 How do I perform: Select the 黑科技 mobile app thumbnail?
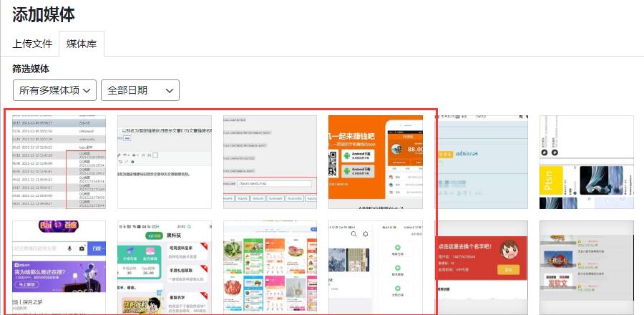click(165, 268)
